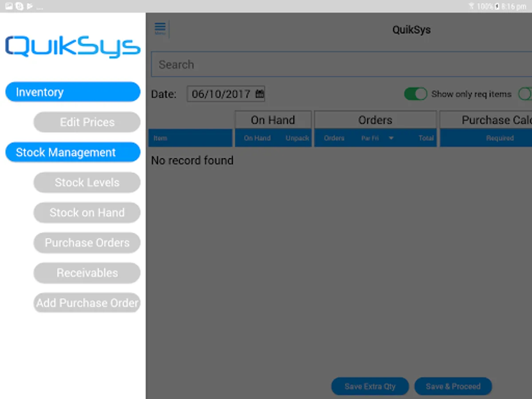
Task: Click the Save & Proceed button
Action: pyautogui.click(x=453, y=386)
